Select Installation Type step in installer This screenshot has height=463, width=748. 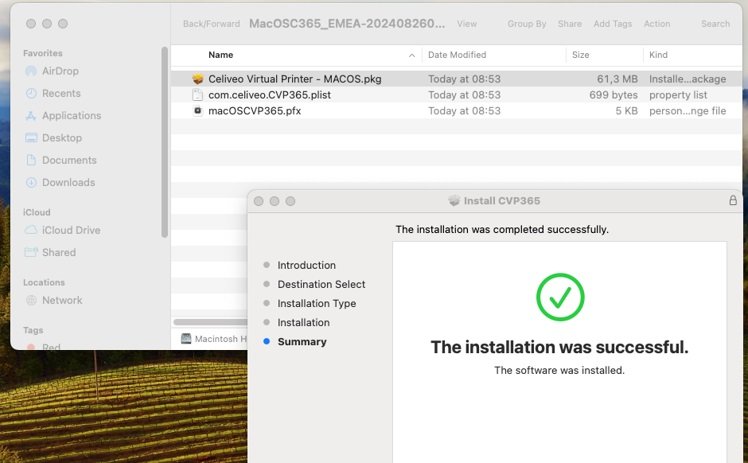(x=316, y=303)
